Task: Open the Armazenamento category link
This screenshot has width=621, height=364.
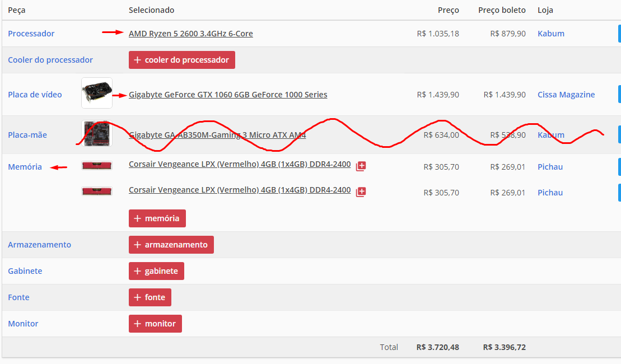Action: pos(40,245)
